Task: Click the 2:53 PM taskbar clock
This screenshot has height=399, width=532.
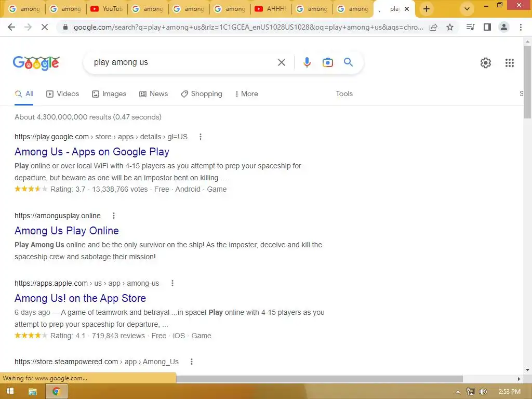Action: [509, 392]
